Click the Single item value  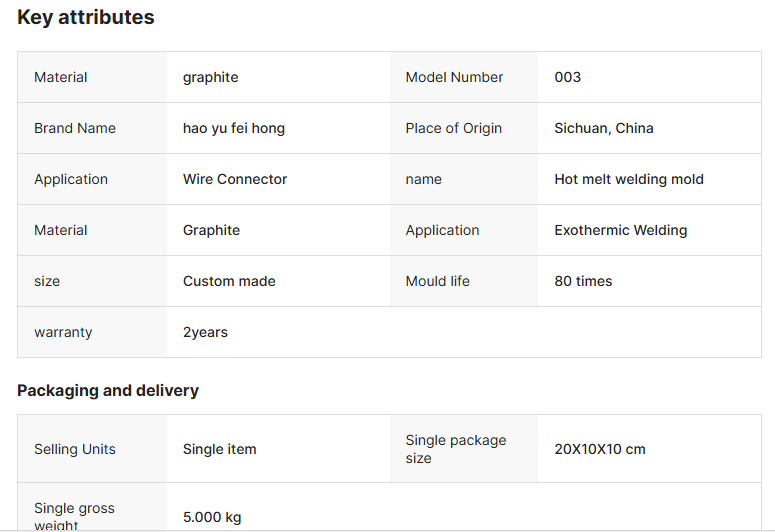[220, 449]
